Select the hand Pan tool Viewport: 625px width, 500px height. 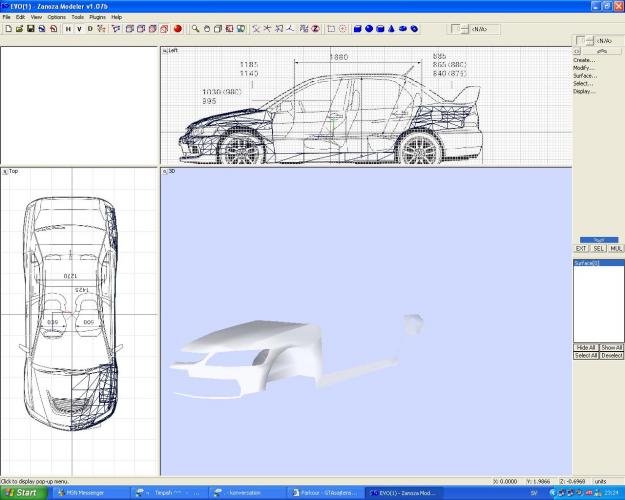point(207,29)
